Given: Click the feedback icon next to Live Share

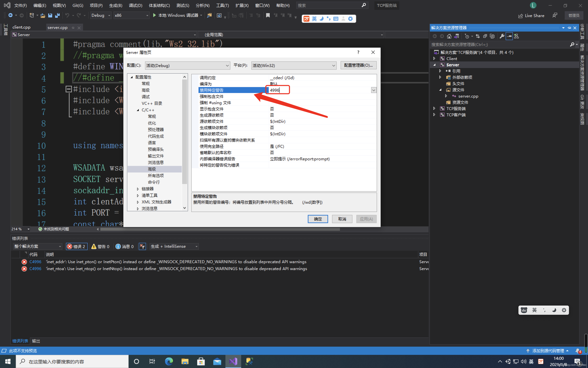Looking at the screenshot, I should coord(555,15).
